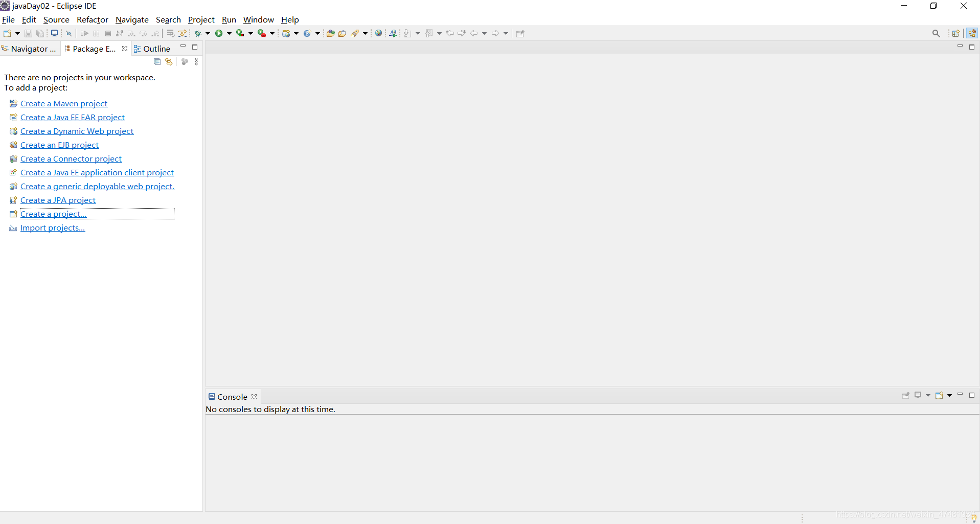Click the Step Return icon

point(155,34)
